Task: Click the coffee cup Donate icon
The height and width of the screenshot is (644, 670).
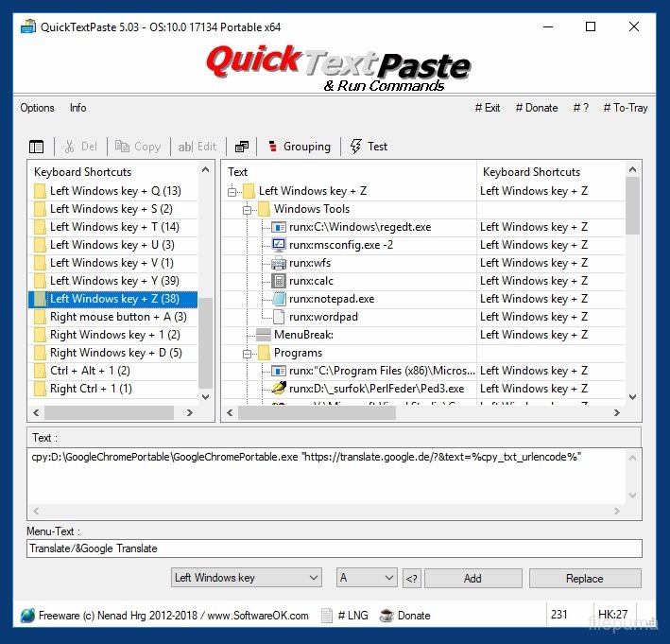Action: [x=387, y=615]
